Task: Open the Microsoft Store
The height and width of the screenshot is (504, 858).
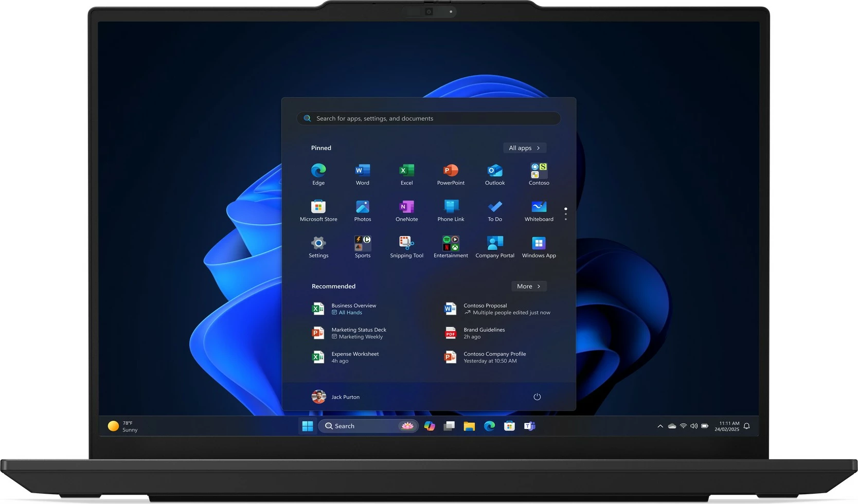Action: pos(318,210)
